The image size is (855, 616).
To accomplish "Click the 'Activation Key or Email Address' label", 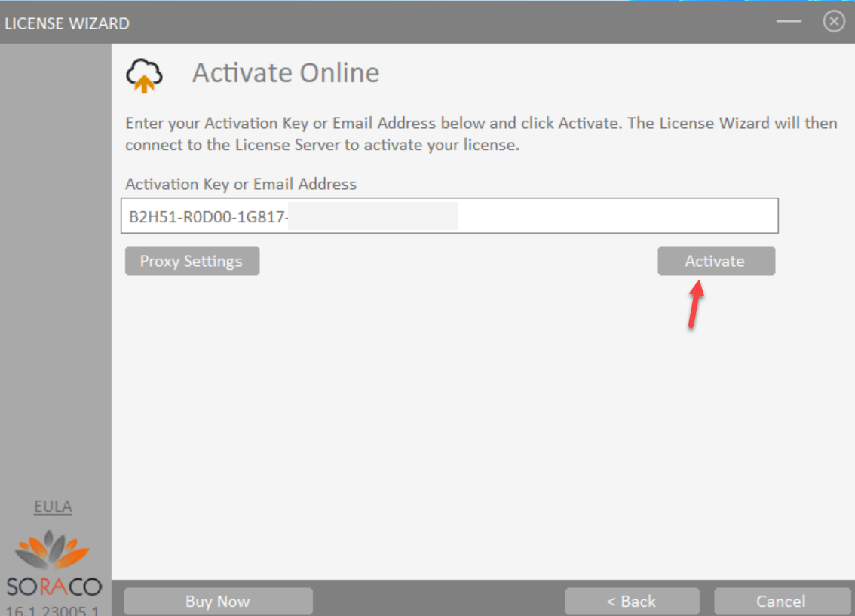I will pos(241,184).
